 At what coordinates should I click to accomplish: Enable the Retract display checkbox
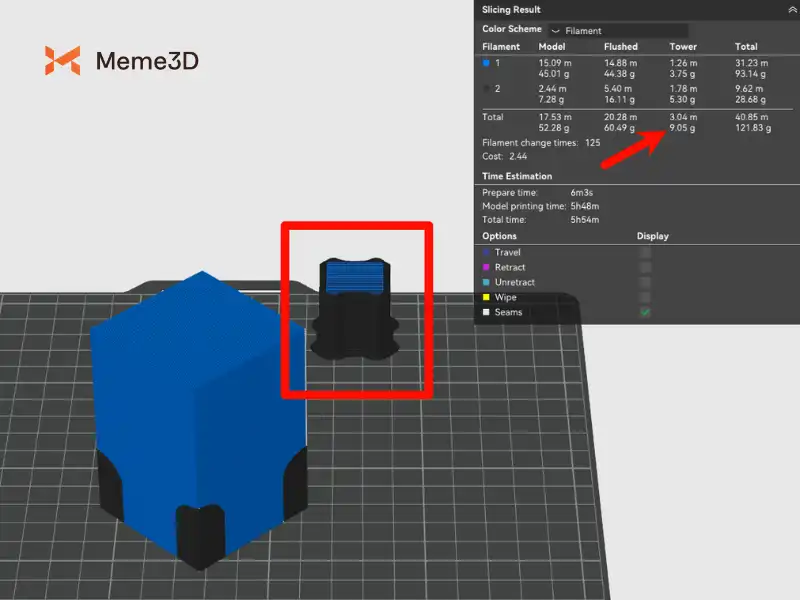(x=645, y=268)
